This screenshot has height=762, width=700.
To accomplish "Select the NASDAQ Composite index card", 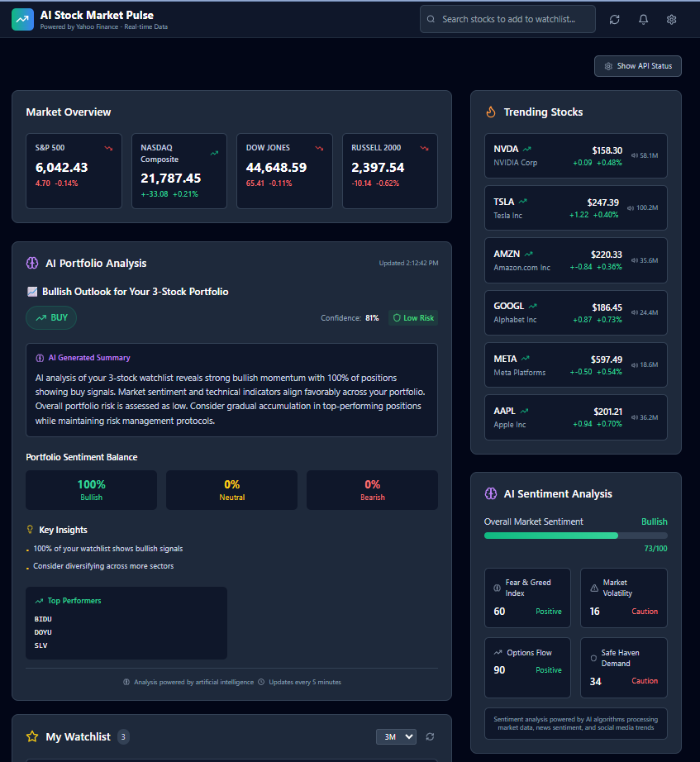I will point(179,171).
